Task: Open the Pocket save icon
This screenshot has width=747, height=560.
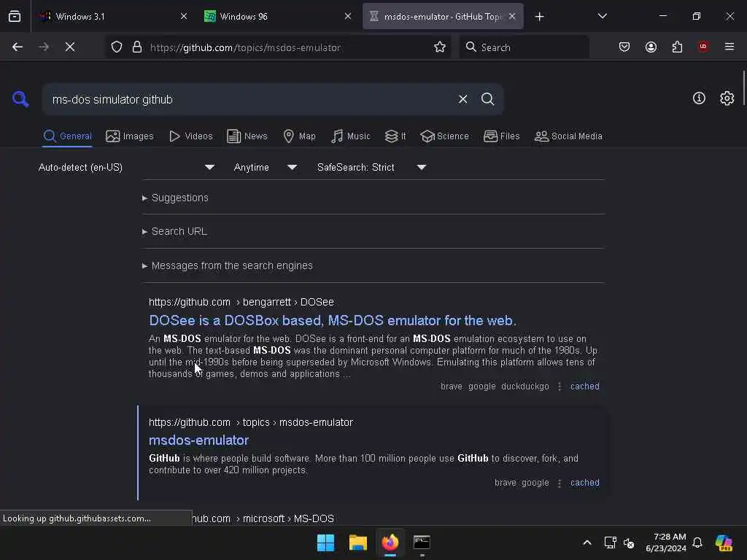Action: point(624,47)
